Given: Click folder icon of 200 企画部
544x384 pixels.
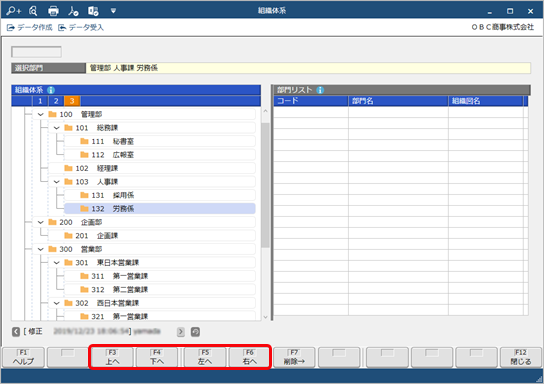Looking at the screenshot, I should [x=52, y=222].
